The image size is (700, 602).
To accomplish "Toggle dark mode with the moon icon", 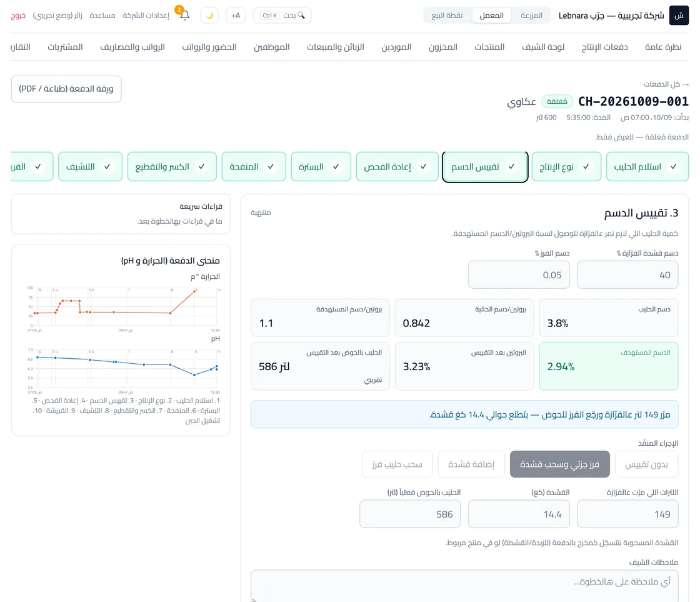I will point(209,15).
